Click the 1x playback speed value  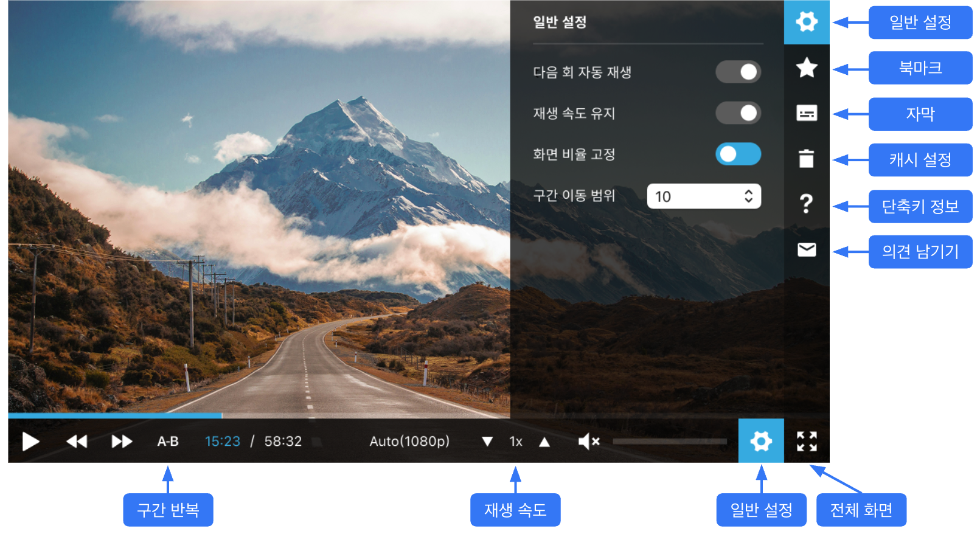click(x=516, y=442)
